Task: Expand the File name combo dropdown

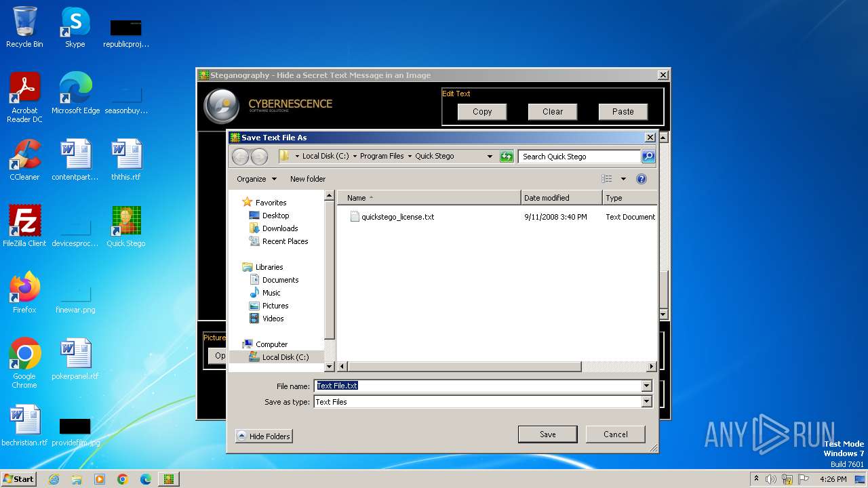Action: point(646,386)
